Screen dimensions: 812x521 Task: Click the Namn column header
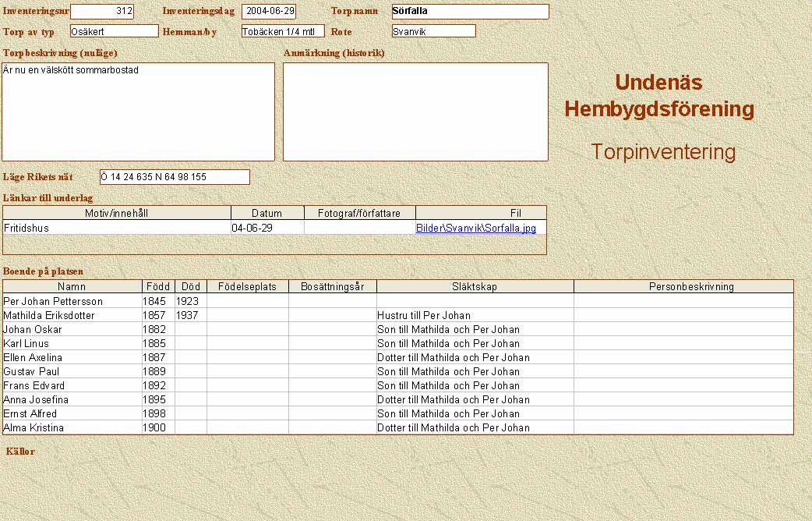coord(72,287)
